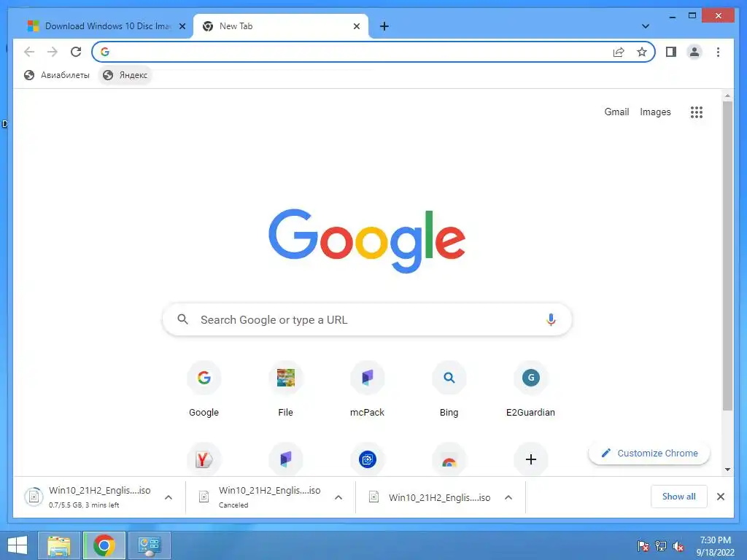Image resolution: width=747 pixels, height=560 pixels.
Task: Click Show all downloads button
Action: (679, 497)
